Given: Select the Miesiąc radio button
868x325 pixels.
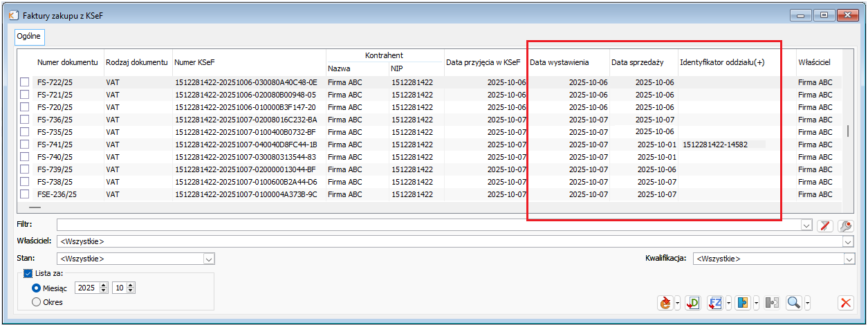Looking at the screenshot, I should click(37, 288).
